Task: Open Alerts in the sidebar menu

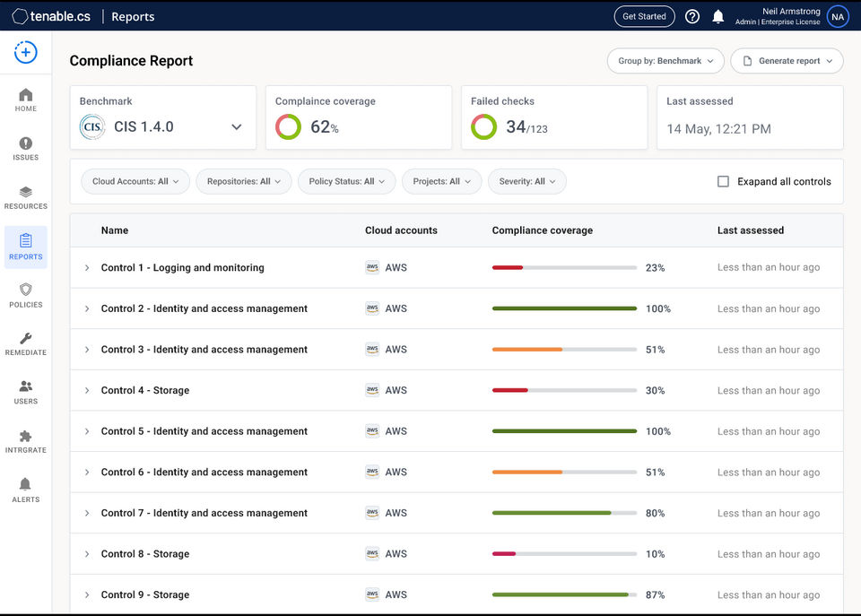Action: pyautogui.click(x=26, y=490)
